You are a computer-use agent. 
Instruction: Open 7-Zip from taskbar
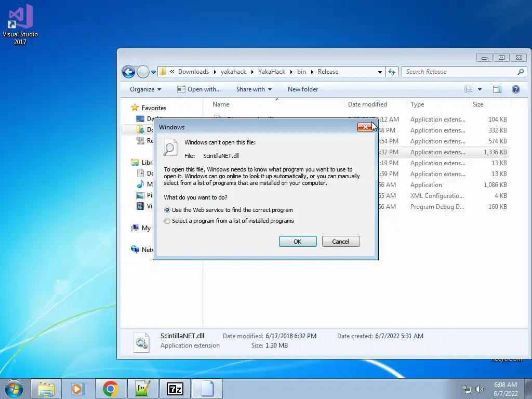[175, 389]
